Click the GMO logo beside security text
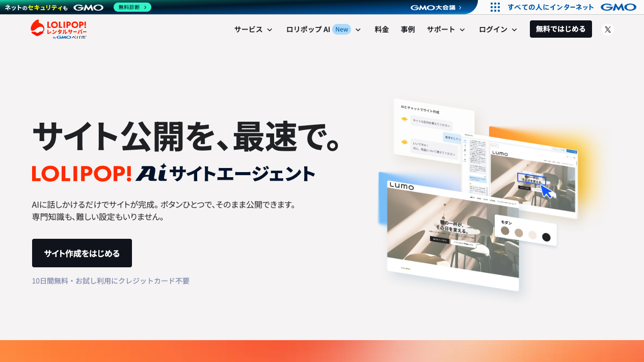Viewport: 644px width, 362px height. click(x=88, y=7)
